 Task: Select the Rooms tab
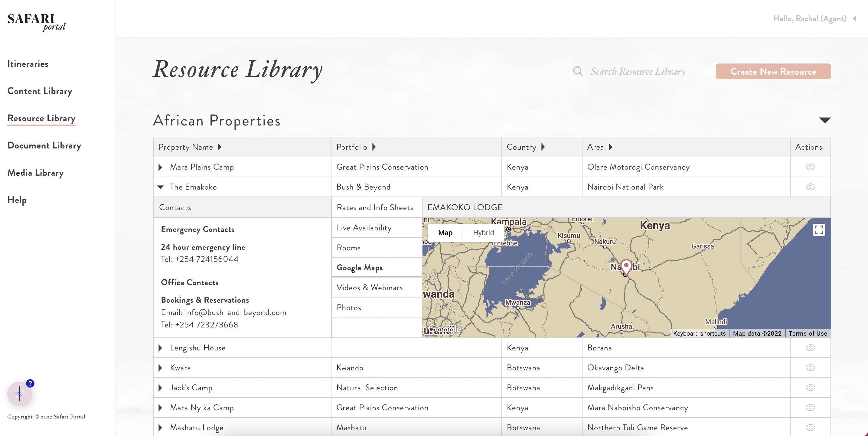pyautogui.click(x=377, y=248)
